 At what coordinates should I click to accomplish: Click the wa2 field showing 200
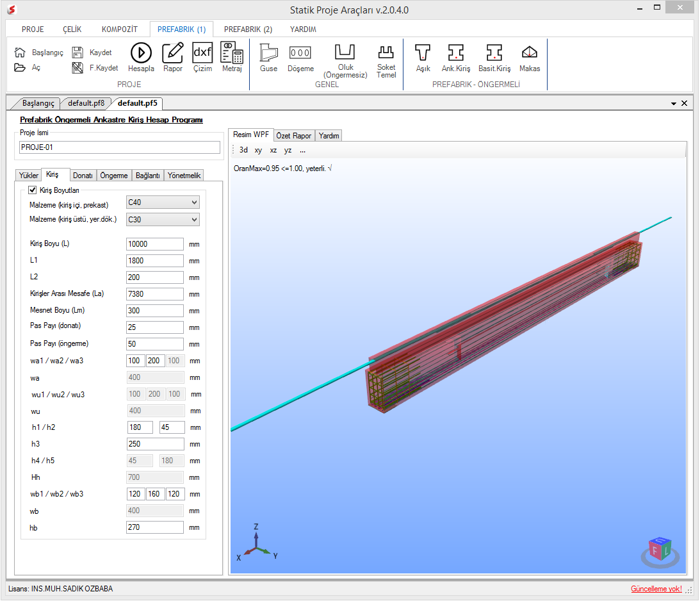coord(154,361)
